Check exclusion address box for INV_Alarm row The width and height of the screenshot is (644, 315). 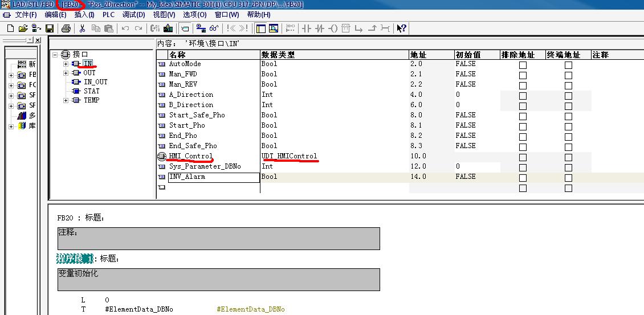pos(523,177)
